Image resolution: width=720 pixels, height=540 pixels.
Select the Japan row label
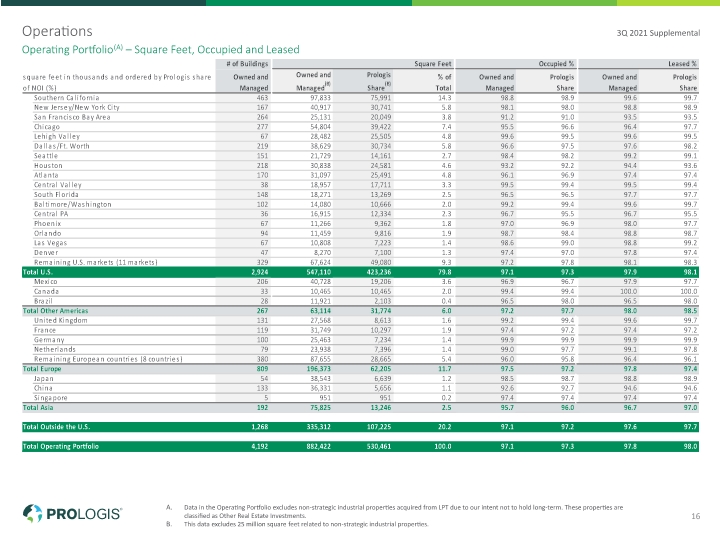(44, 378)
